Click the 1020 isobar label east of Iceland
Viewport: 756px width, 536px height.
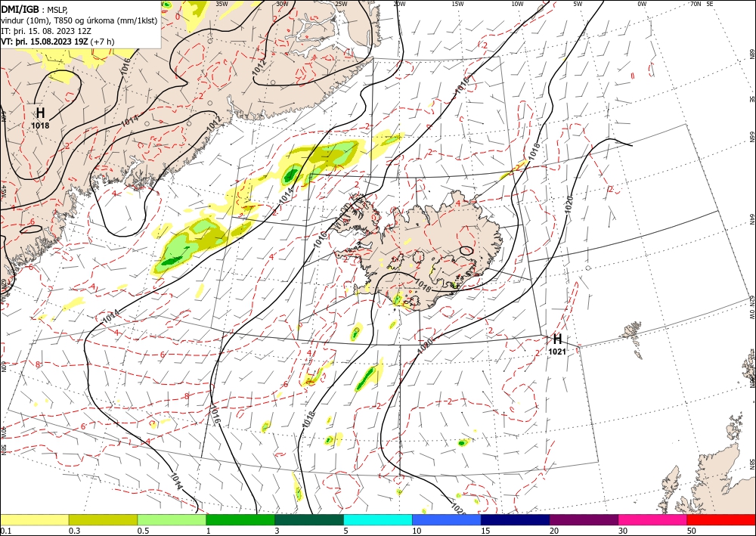(x=569, y=205)
